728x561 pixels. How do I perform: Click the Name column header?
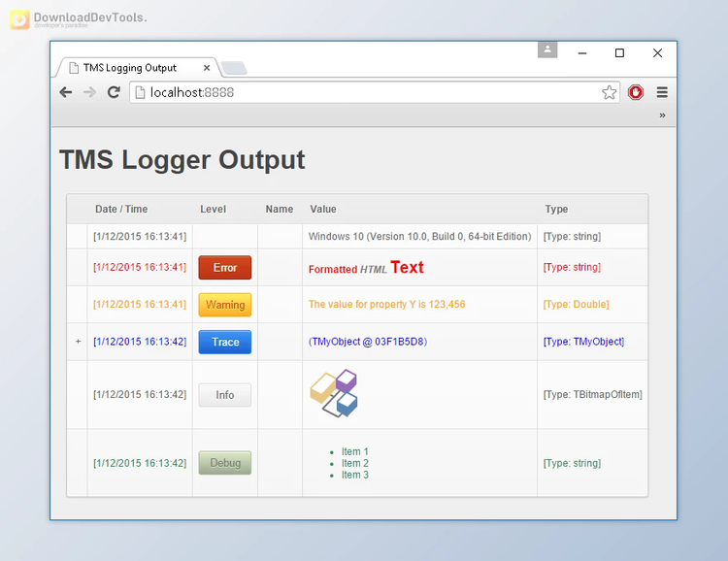[279, 209]
